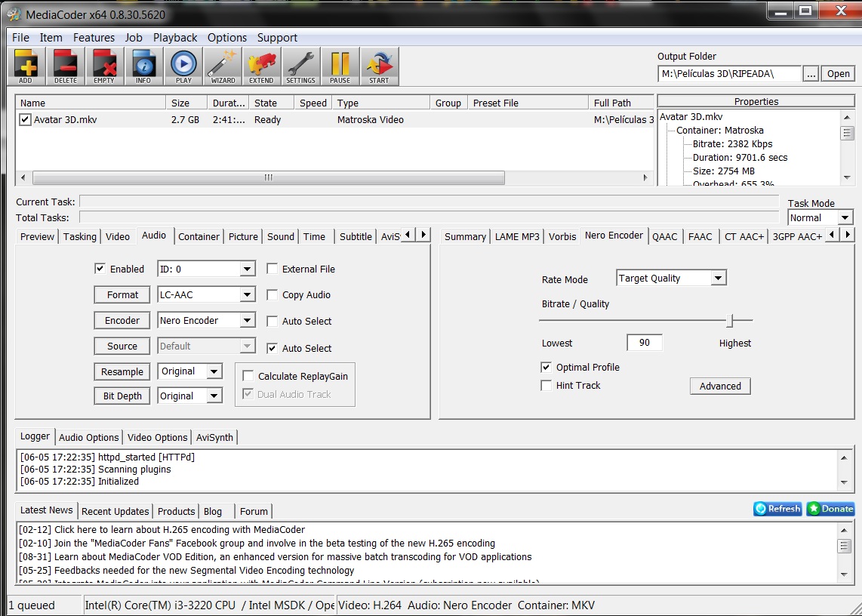Image resolution: width=862 pixels, height=616 pixels.
Task: Click the Bitrate / Quality slider handle
Action: tap(730, 322)
